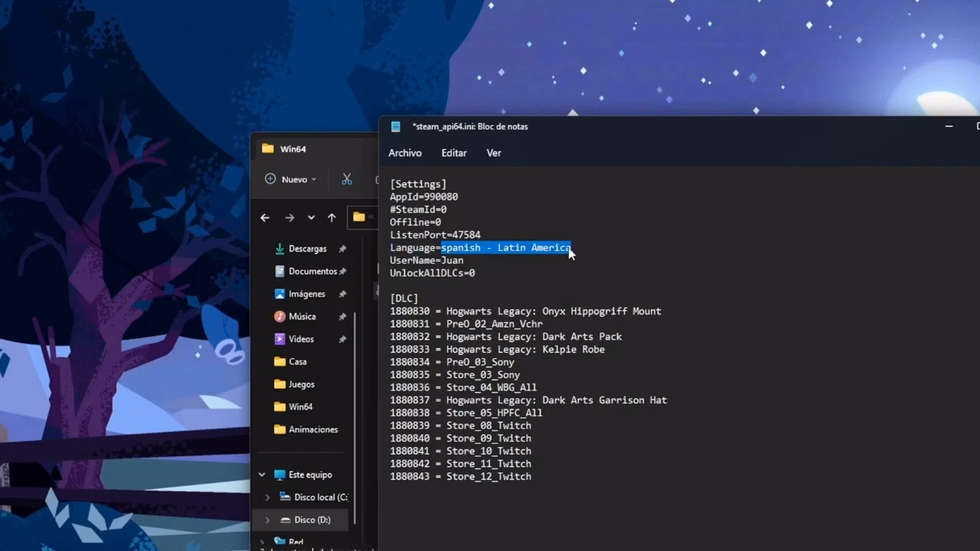Go forward in File Explorer
Image resolution: width=980 pixels, height=551 pixels.
[289, 218]
